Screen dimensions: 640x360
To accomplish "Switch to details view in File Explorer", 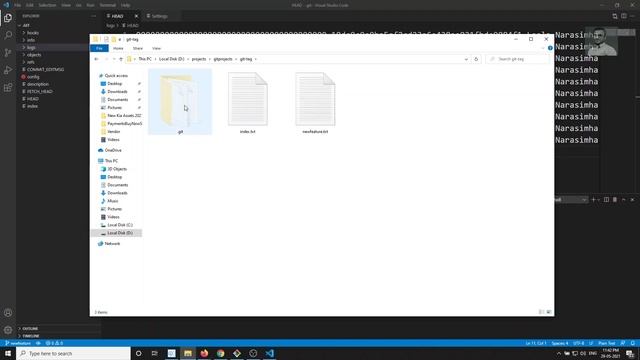I will point(541,312).
